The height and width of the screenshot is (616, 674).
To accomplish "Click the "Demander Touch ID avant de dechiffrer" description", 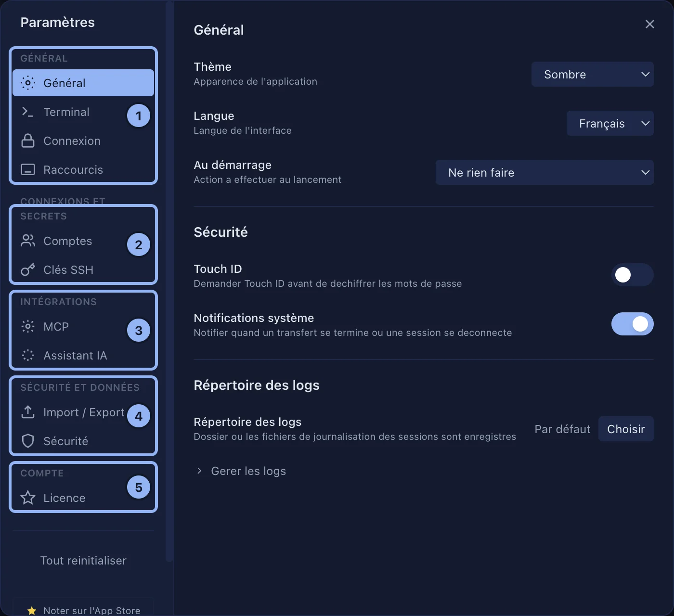I will [327, 283].
